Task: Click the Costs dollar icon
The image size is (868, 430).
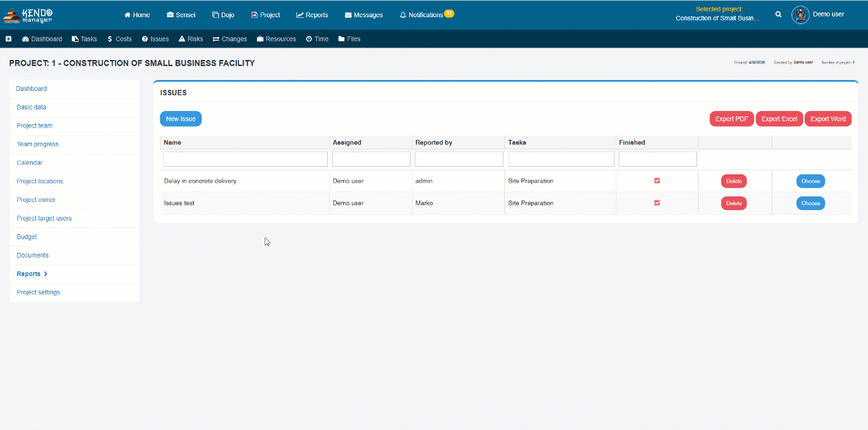Action: [110, 39]
